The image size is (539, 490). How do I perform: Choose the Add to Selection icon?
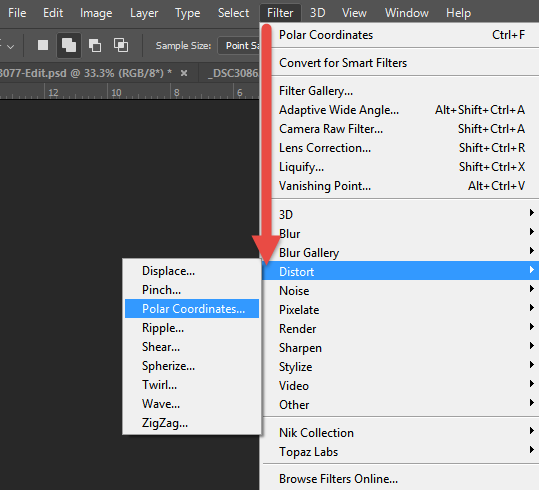69,45
